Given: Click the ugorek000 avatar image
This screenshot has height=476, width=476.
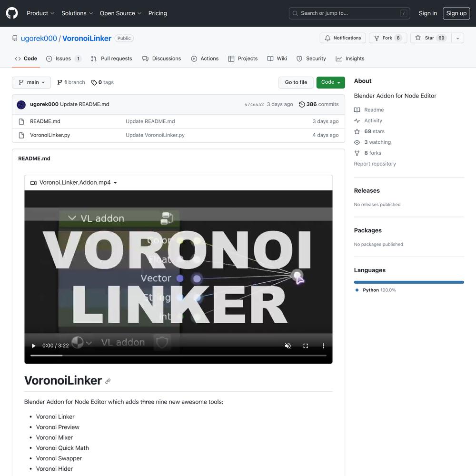Looking at the screenshot, I should [x=21, y=105].
